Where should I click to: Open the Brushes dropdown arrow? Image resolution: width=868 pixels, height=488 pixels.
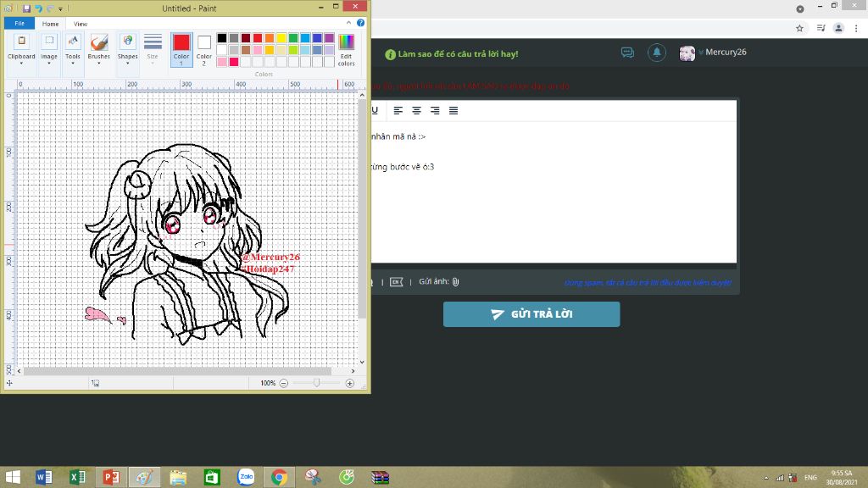click(99, 63)
